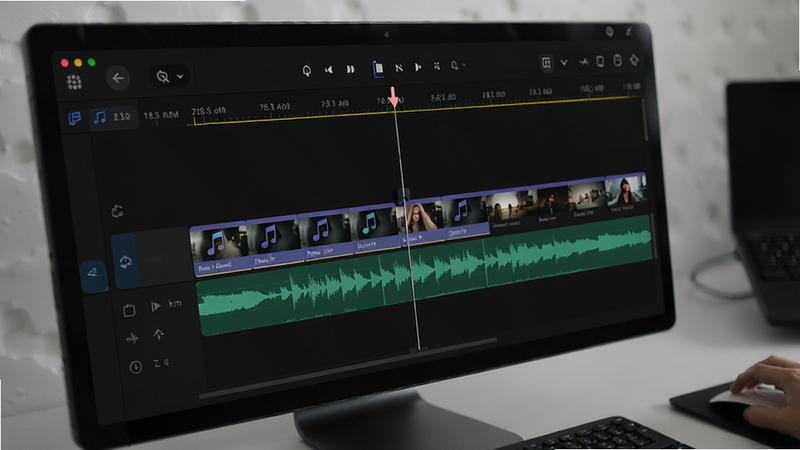800x450 pixels.
Task: Click the clock icon in the lower panel
Action: click(136, 367)
